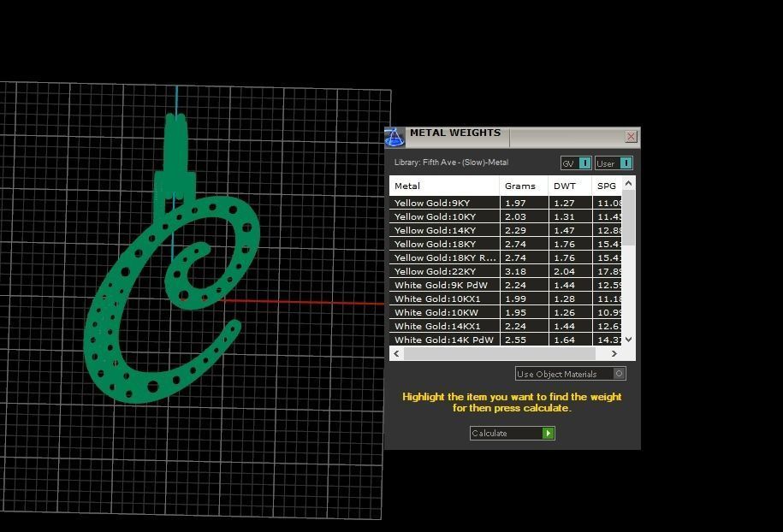
Task: Enable Use Object Materials option
Action: (570, 374)
